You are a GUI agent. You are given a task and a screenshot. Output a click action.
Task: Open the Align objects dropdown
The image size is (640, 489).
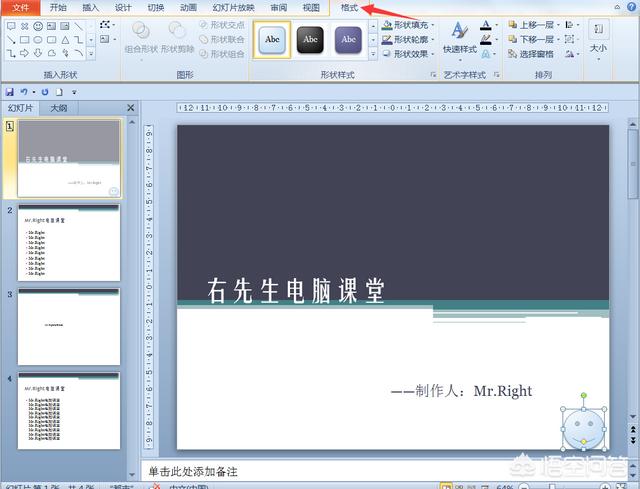(x=572, y=25)
